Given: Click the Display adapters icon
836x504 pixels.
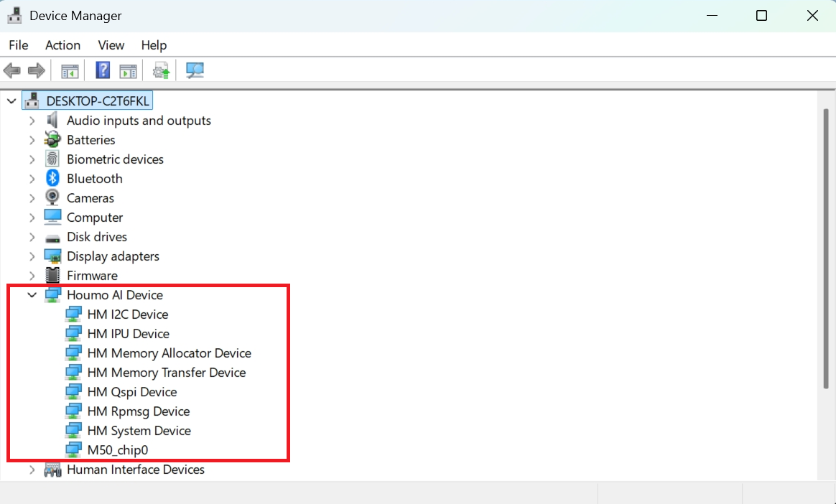Looking at the screenshot, I should [x=52, y=256].
